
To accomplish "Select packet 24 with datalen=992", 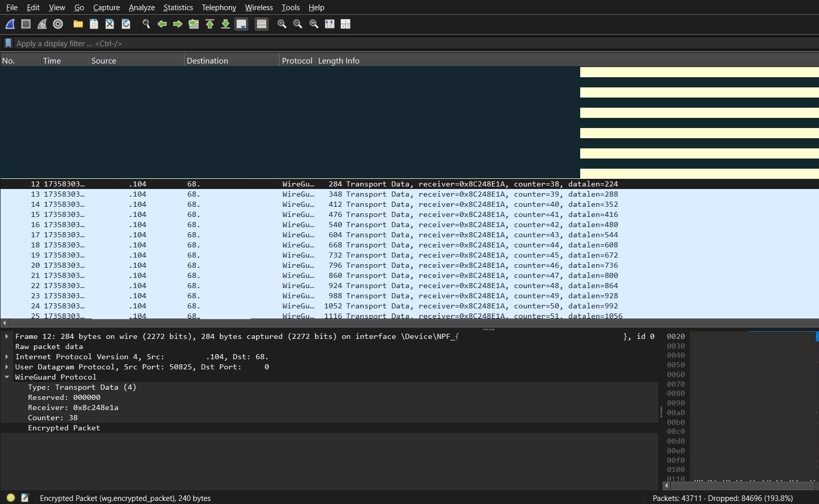I will [409, 306].
